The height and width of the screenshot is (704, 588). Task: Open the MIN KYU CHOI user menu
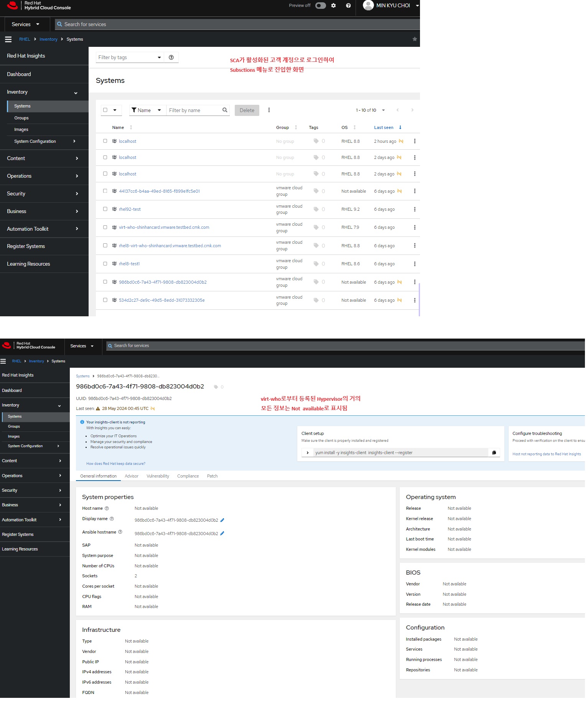click(391, 5)
